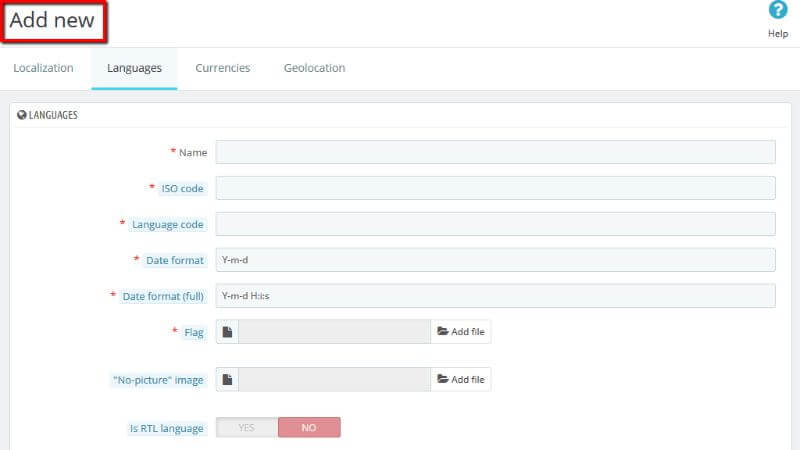
Task: Click the Date format label
Action: (174, 260)
